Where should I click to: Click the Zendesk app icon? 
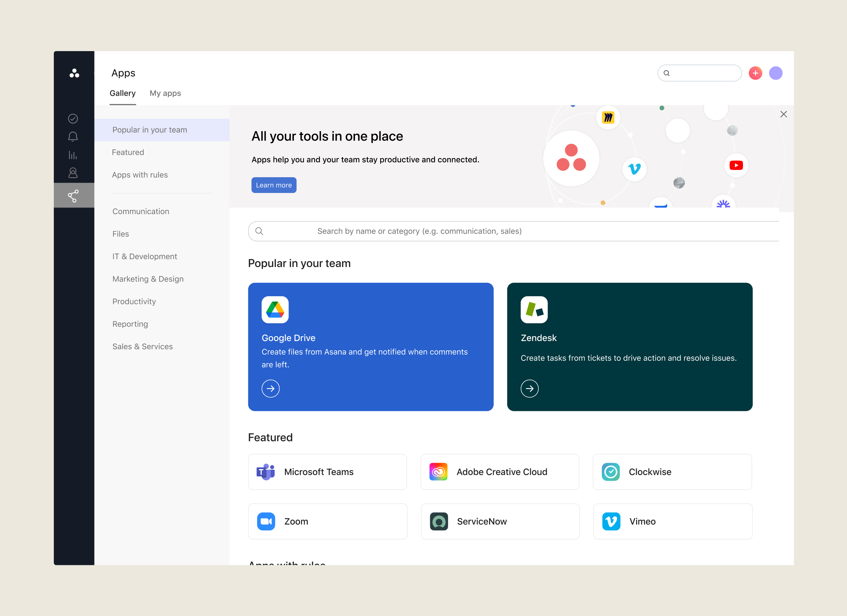(x=534, y=309)
